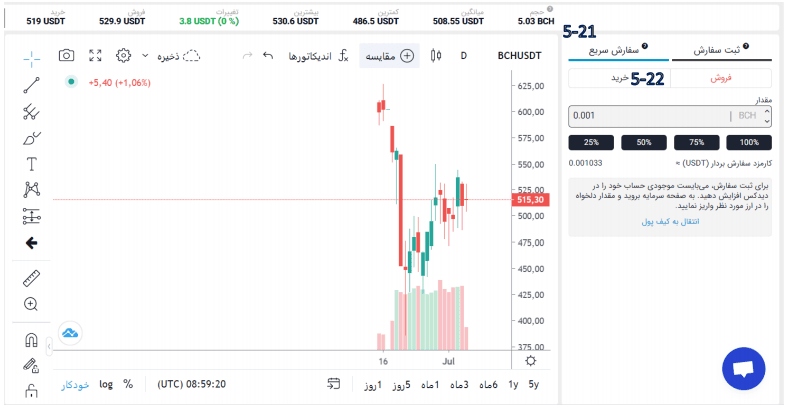The height and width of the screenshot is (411, 786).
Task: Open انتقال به کیف پول link
Action: coord(670,222)
